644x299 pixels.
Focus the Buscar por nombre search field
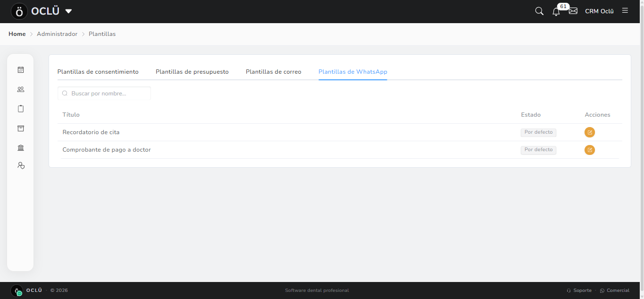(104, 94)
